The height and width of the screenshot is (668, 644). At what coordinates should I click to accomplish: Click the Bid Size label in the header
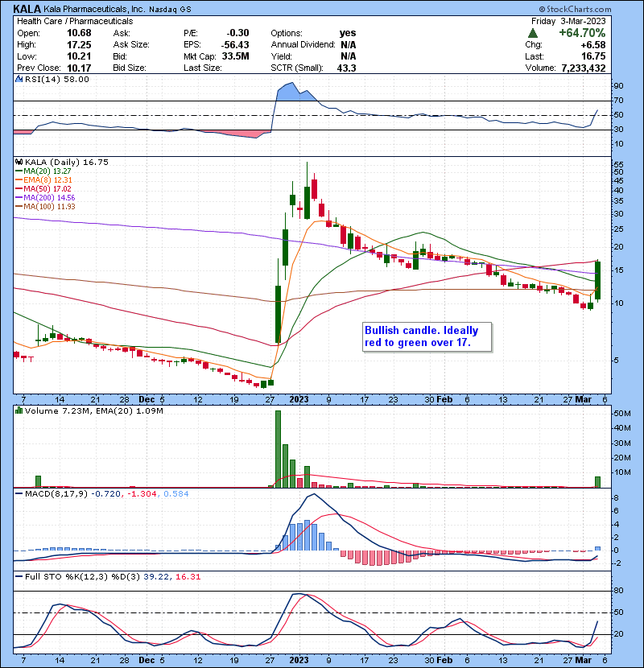130,68
